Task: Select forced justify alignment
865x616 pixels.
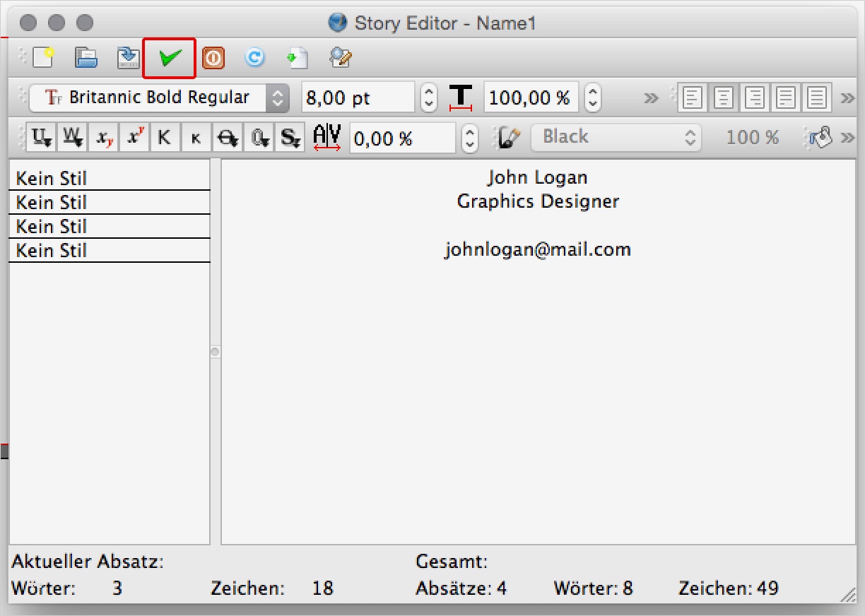Action: click(x=818, y=97)
